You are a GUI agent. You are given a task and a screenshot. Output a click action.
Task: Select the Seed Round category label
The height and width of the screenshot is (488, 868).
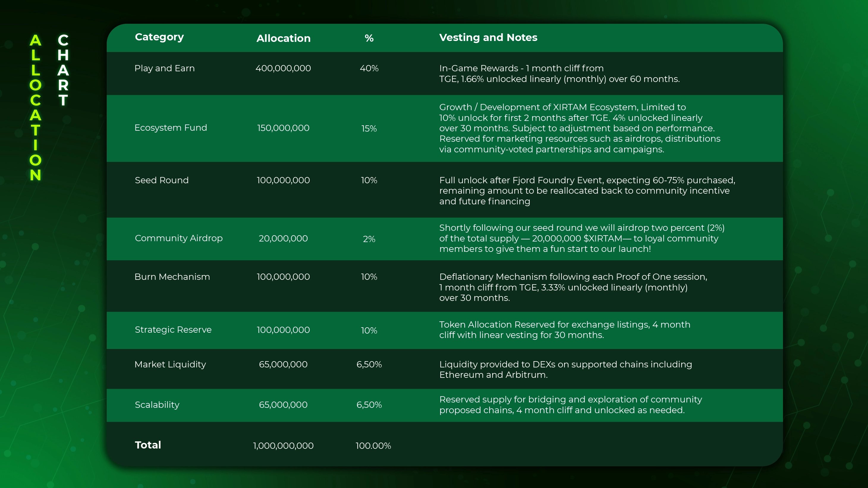(x=162, y=180)
